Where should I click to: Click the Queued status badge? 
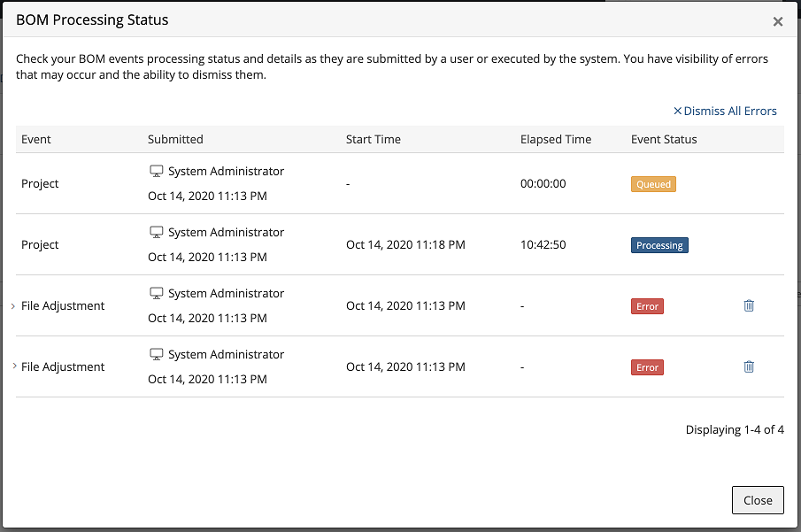tap(653, 184)
